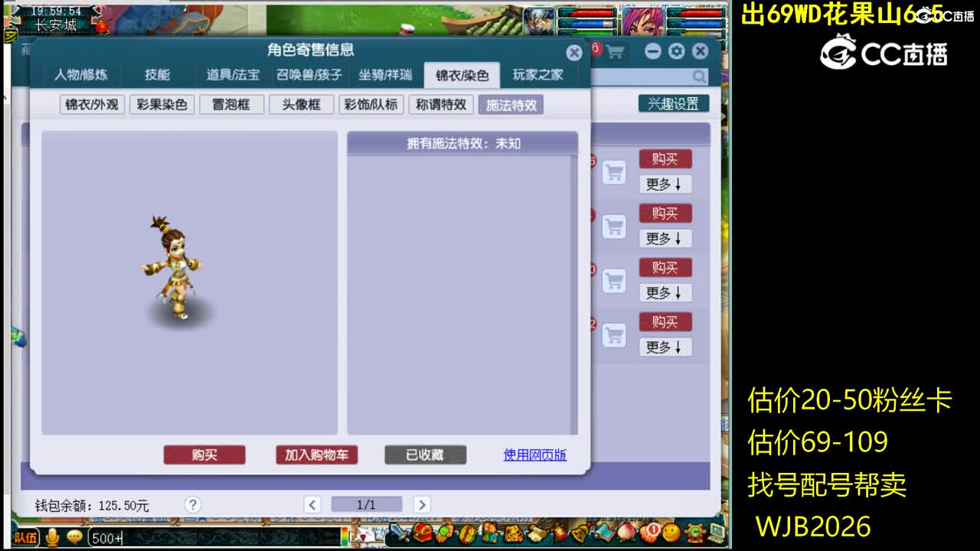Screen dimensions: 980x551
Task: Click the 钱包余额 125.50元 text
Action: (x=92, y=505)
